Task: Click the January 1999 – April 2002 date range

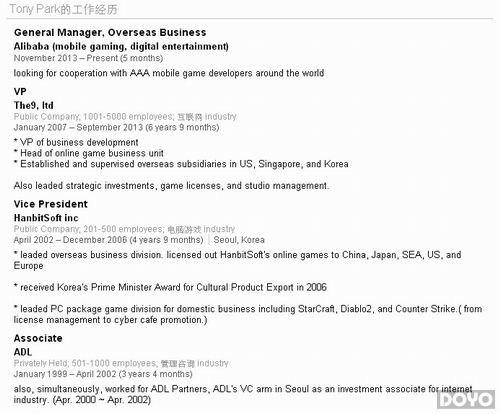Action: pos(103,374)
